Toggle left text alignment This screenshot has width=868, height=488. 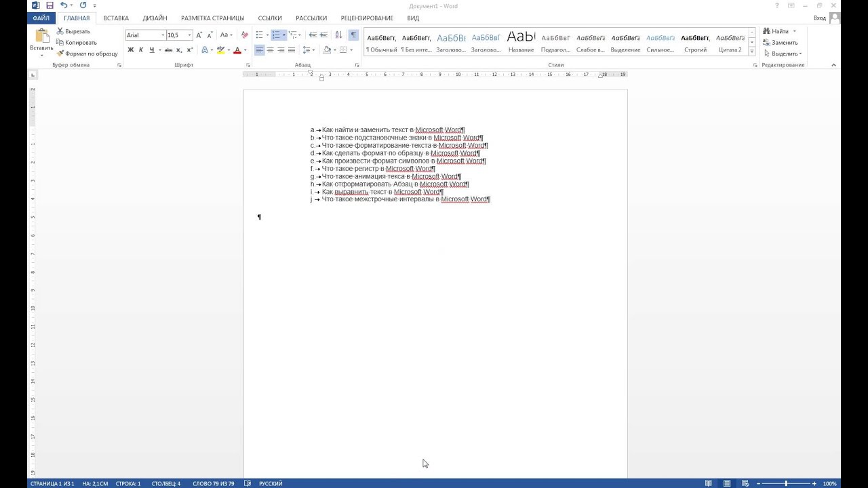(x=259, y=49)
